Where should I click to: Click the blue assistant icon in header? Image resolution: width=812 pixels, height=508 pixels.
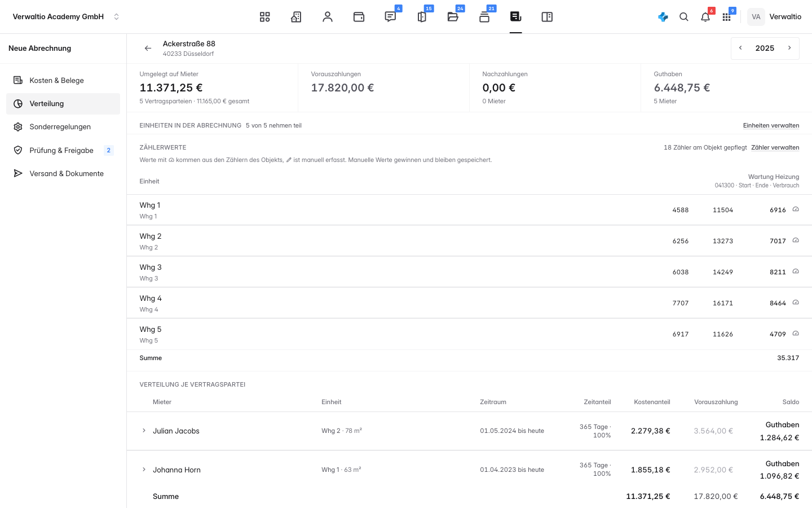663,17
